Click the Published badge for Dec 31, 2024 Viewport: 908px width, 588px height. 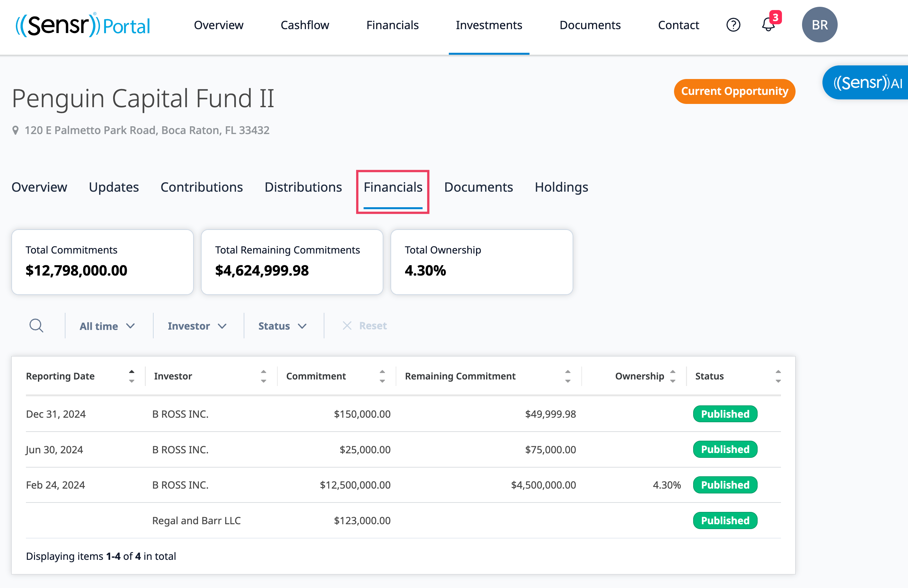[725, 414]
